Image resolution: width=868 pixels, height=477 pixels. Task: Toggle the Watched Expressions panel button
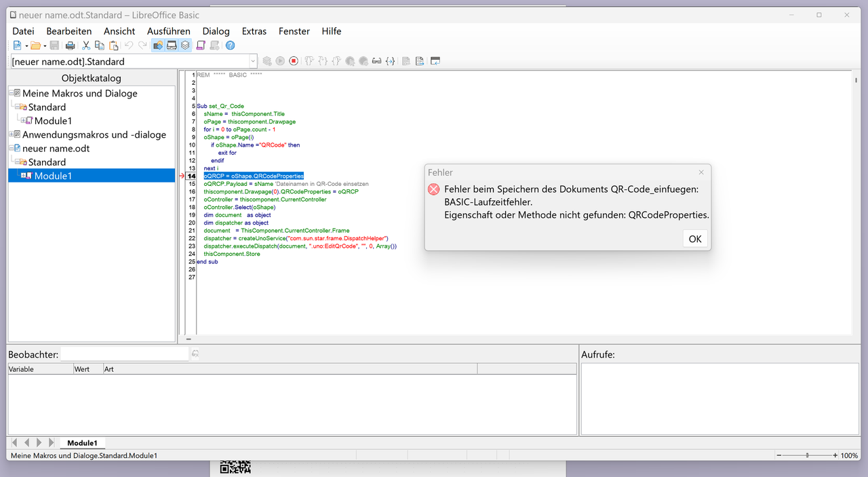tap(172, 45)
